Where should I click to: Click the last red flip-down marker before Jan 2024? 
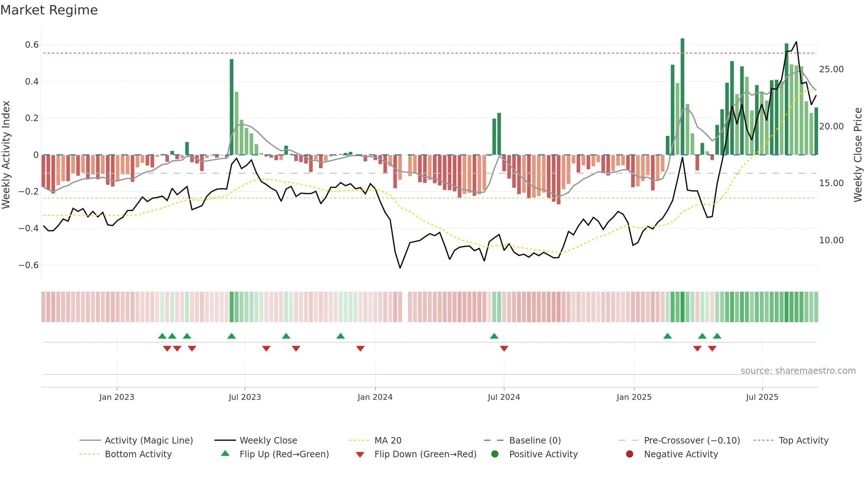coord(360,348)
